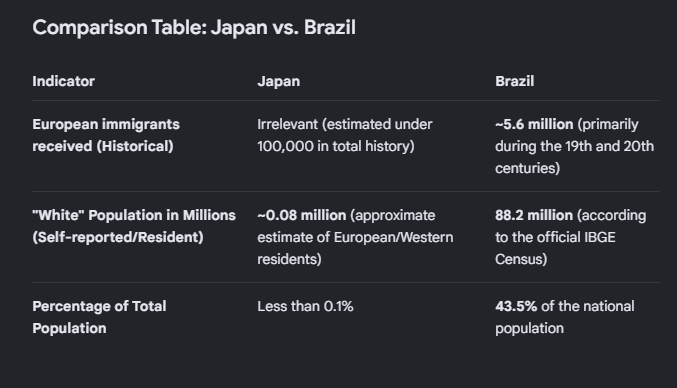Click the Less than 0.1% cell
This screenshot has width=677, height=388.
pos(305,306)
